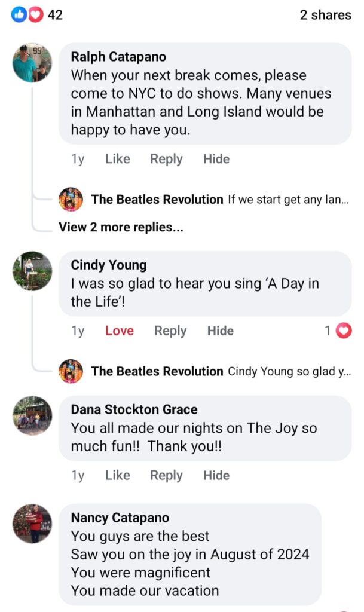Click Beatles Revolution avatar under Ralph's comment
This screenshot has width=364, height=612.
pyautogui.click(x=71, y=200)
